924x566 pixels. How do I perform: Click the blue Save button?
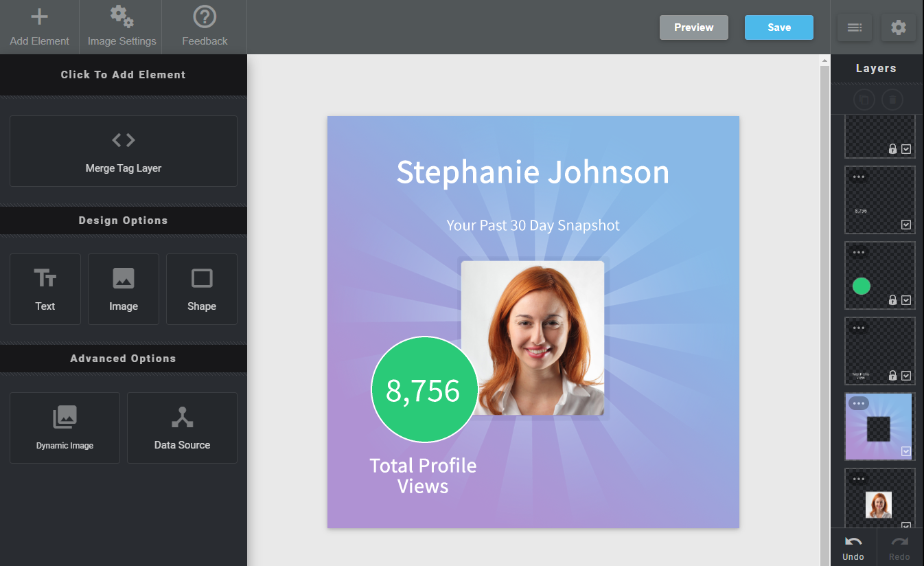point(778,27)
